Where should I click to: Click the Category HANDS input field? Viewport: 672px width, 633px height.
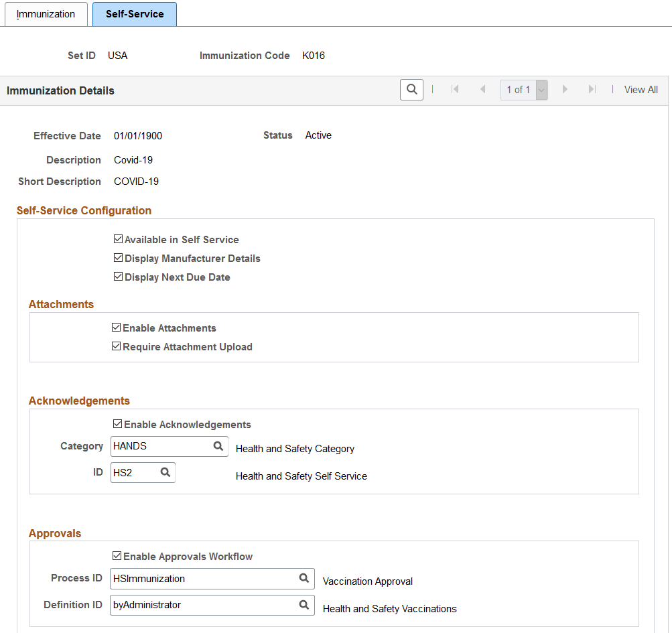tap(161, 446)
